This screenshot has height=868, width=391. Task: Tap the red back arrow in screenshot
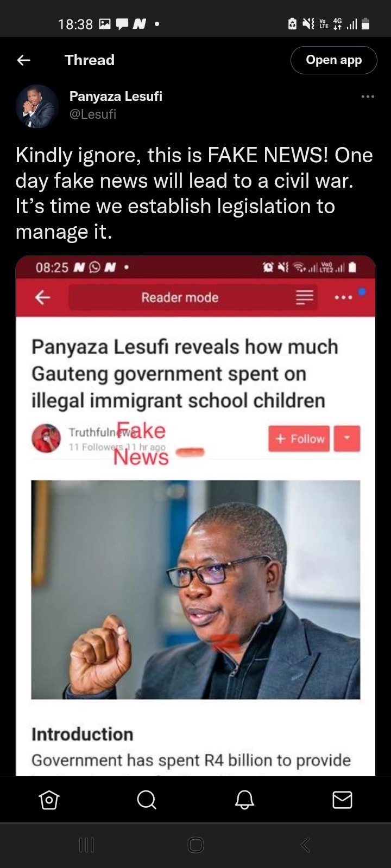(42, 297)
